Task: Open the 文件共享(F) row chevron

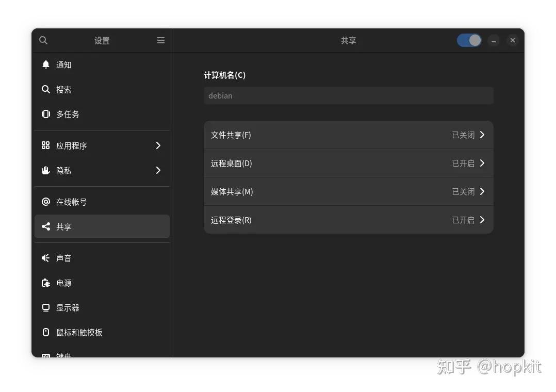Action: click(482, 135)
